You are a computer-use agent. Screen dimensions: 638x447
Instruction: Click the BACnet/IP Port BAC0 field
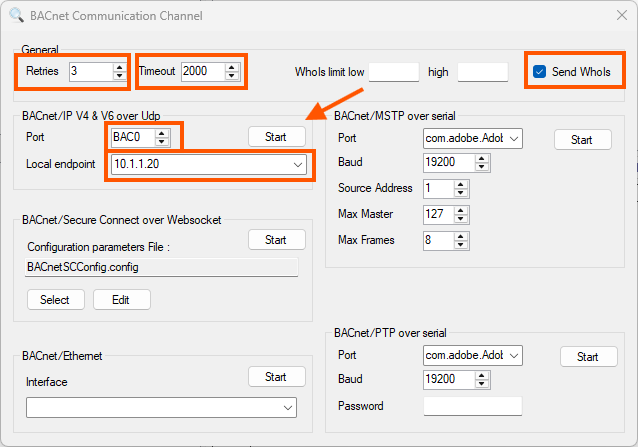(x=133, y=137)
